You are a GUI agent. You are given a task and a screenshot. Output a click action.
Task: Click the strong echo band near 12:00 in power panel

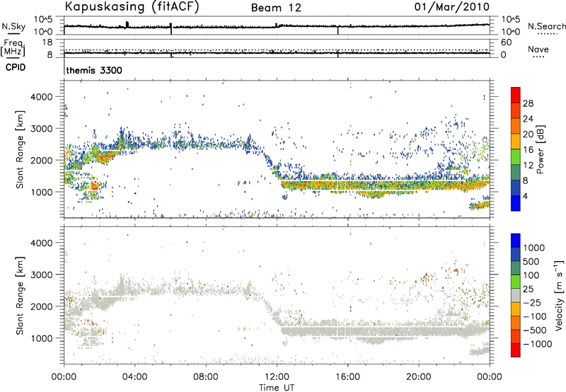[384, 185]
